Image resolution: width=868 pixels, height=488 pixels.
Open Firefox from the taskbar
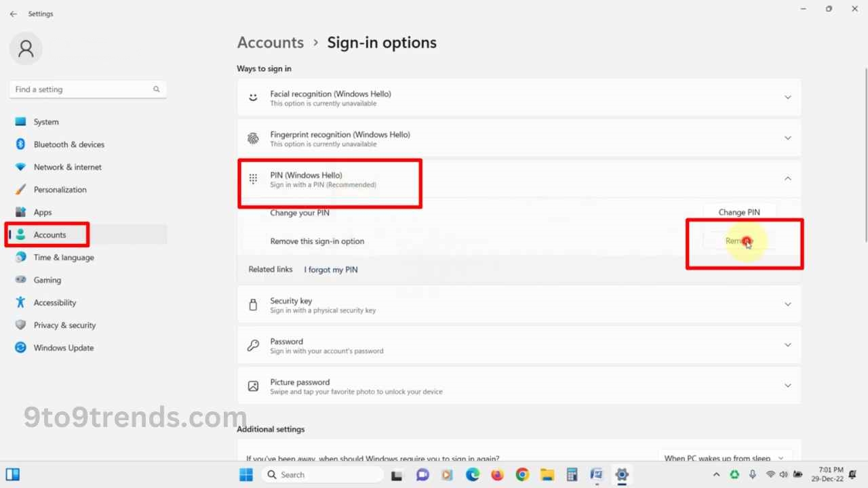[x=497, y=474]
